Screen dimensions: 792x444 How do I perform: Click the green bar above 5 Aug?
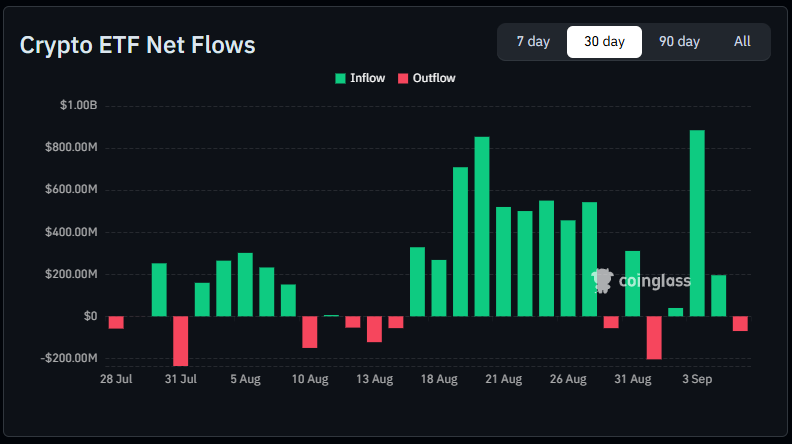click(245, 285)
